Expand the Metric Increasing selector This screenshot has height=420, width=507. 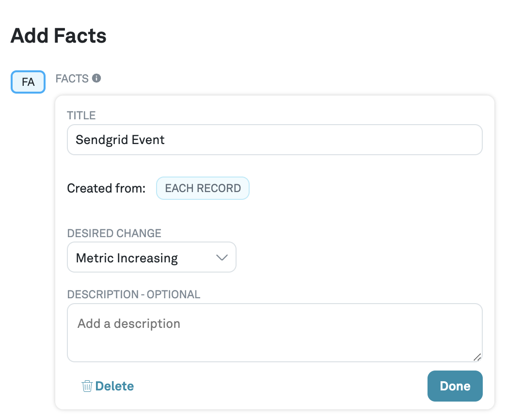point(152,257)
